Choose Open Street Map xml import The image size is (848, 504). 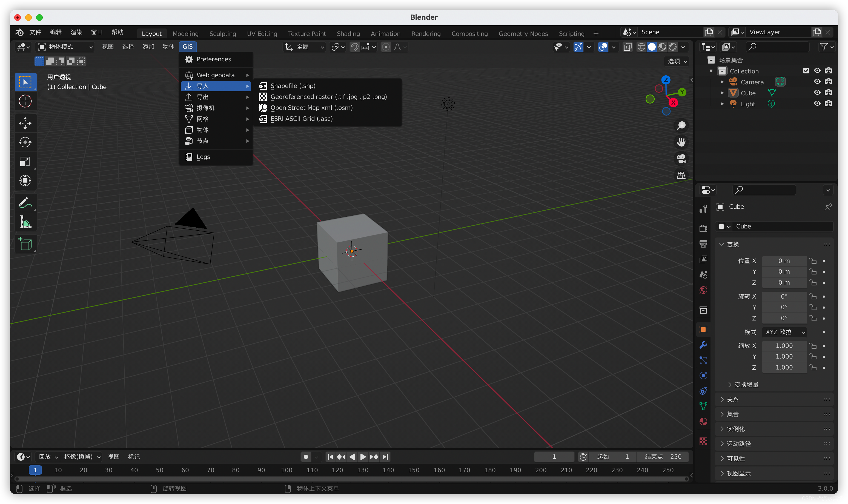click(x=311, y=108)
